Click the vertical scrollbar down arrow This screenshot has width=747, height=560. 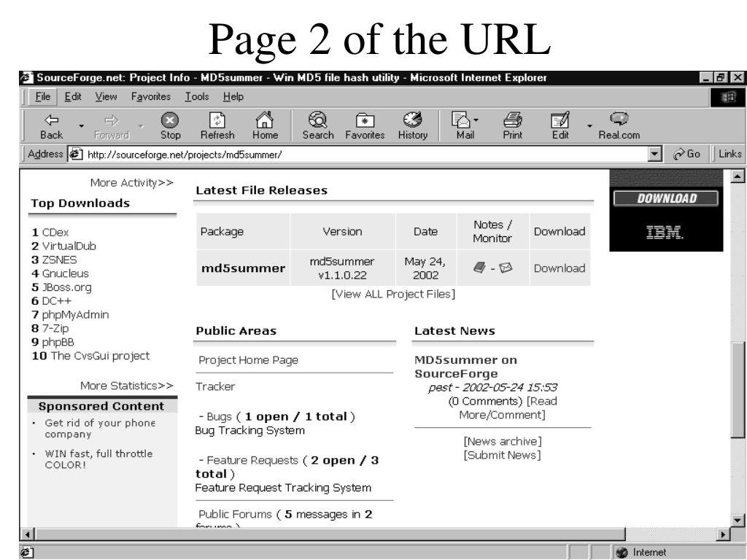pyautogui.click(x=737, y=521)
